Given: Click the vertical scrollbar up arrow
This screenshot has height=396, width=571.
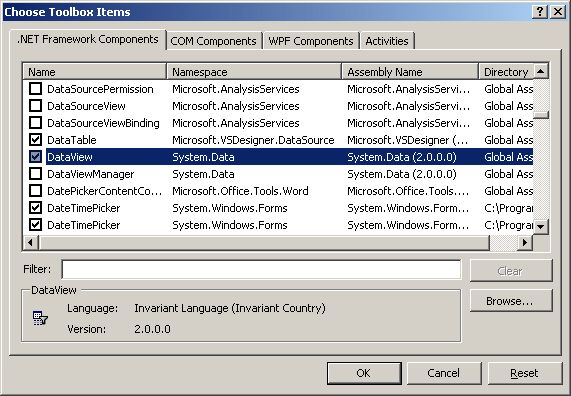Looking at the screenshot, I should (x=541, y=71).
